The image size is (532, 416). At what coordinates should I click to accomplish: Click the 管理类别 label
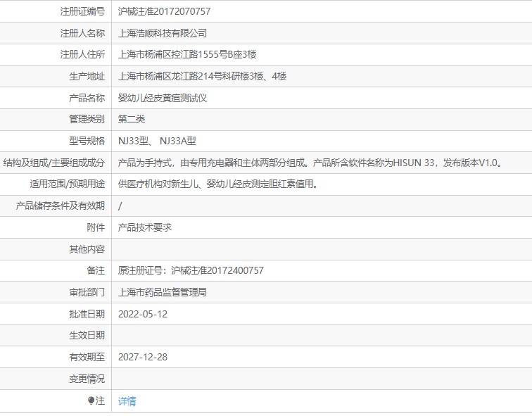[87, 119]
